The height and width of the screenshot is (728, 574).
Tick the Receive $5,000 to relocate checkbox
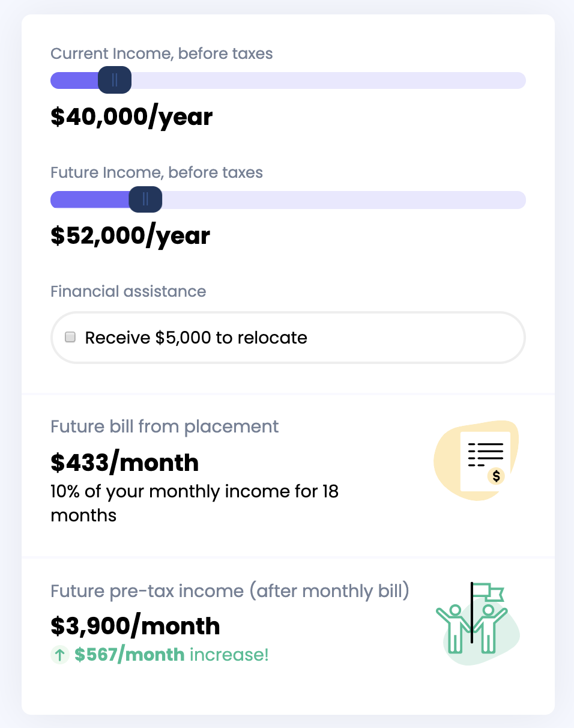(70, 337)
